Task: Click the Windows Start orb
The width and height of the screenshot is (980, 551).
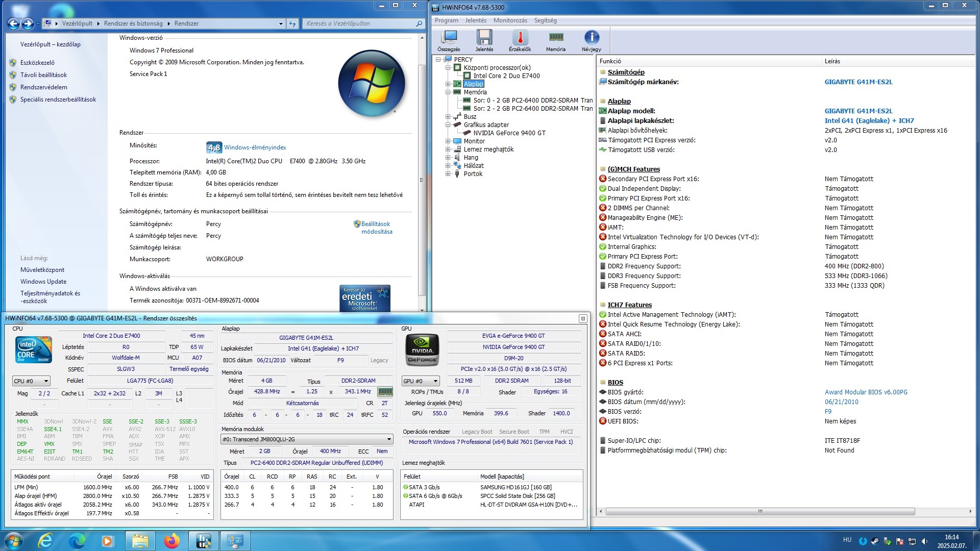Action: (x=14, y=540)
